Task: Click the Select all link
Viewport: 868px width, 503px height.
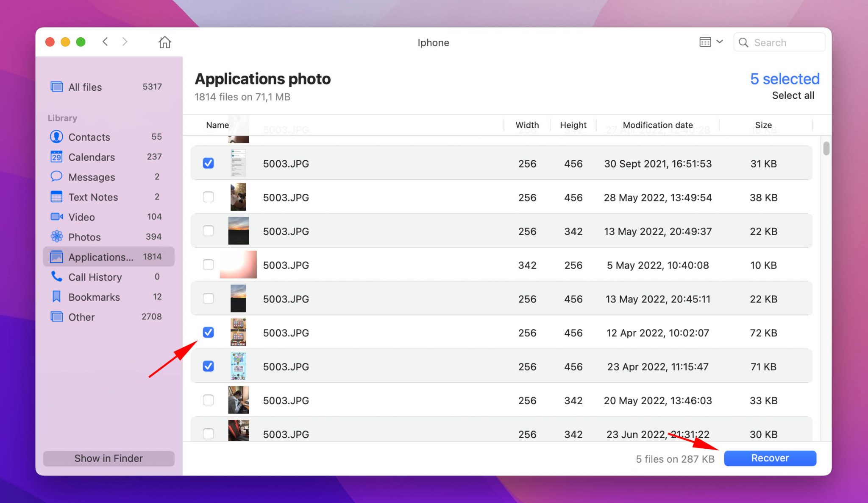Action: [x=793, y=95]
